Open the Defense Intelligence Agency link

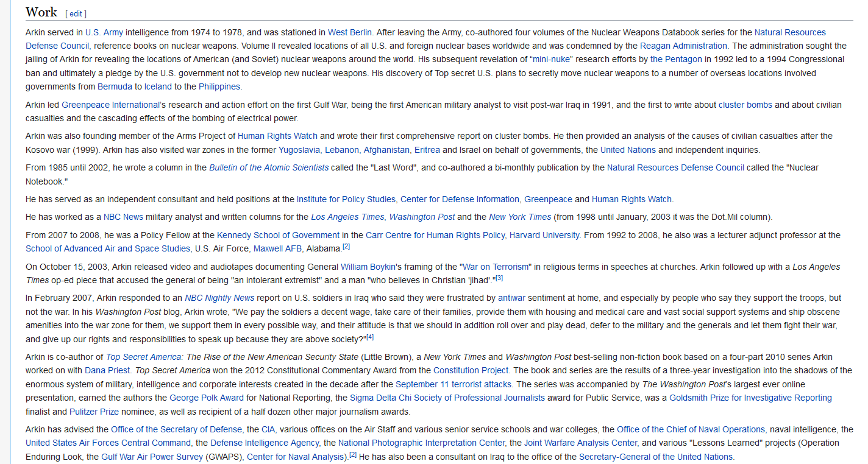click(265, 443)
